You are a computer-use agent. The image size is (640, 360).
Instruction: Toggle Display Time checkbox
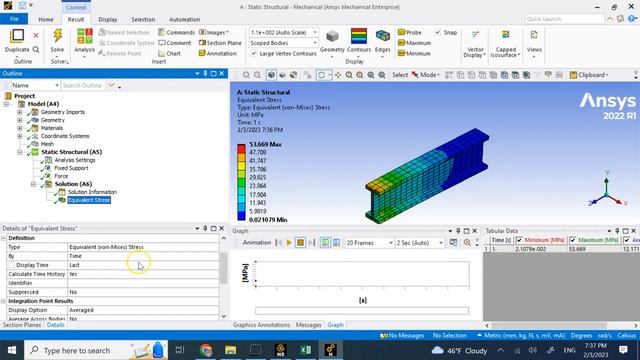[x=11, y=265]
